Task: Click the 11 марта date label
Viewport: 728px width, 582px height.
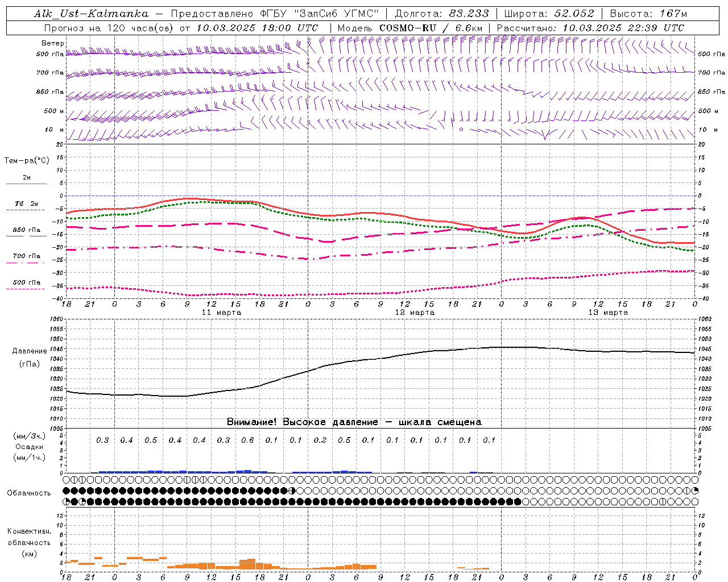Action: 221,313
